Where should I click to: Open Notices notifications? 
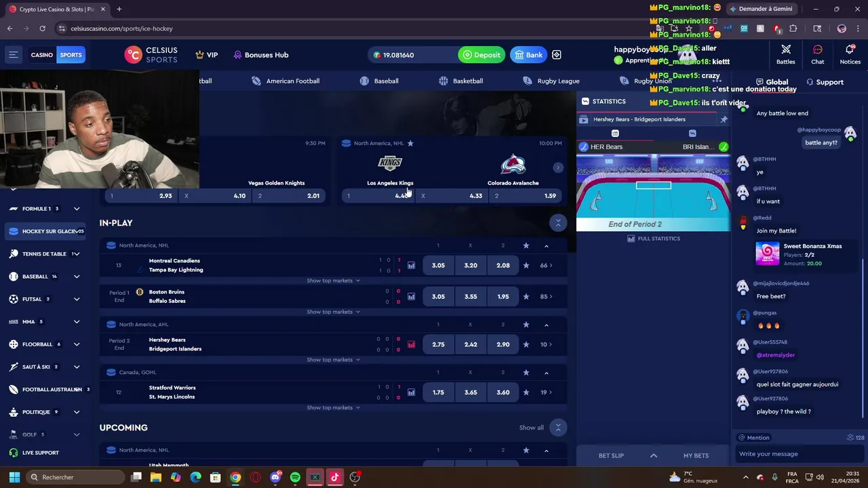(850, 54)
